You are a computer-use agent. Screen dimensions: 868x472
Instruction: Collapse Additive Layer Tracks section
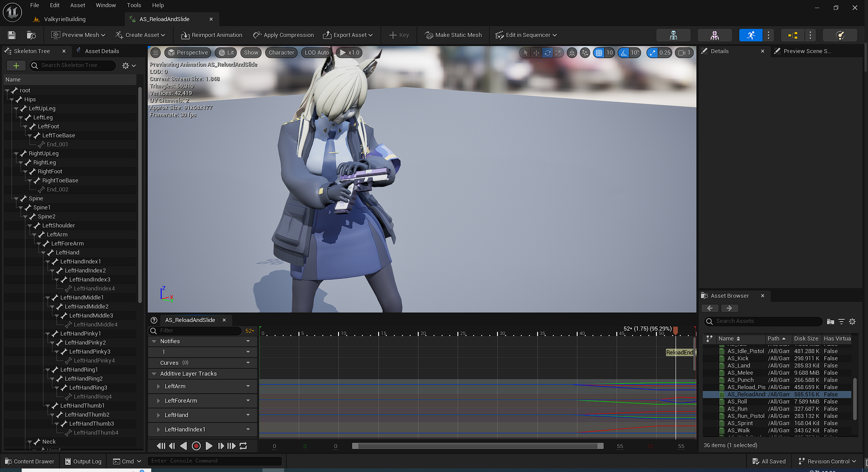point(154,374)
